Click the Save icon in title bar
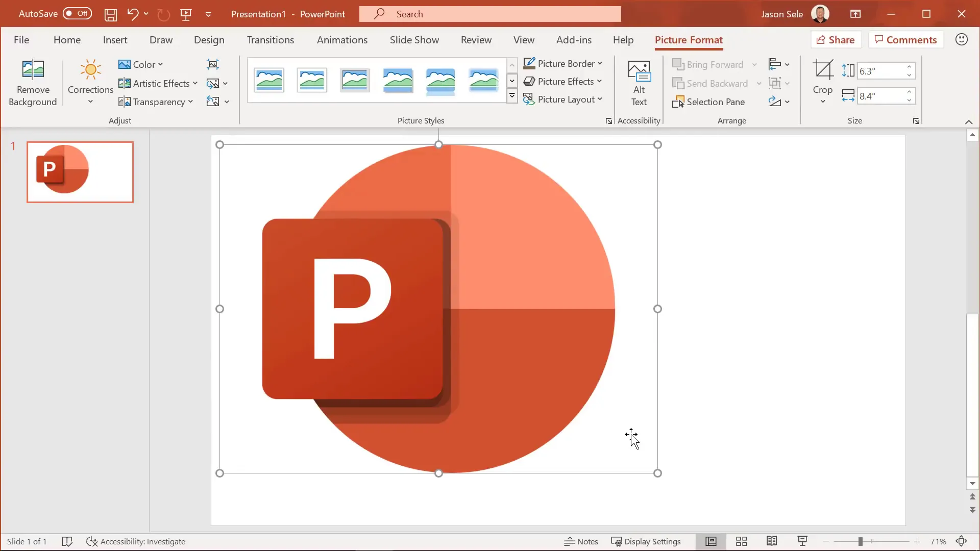Screen dimensions: 980x551 click(x=110, y=14)
